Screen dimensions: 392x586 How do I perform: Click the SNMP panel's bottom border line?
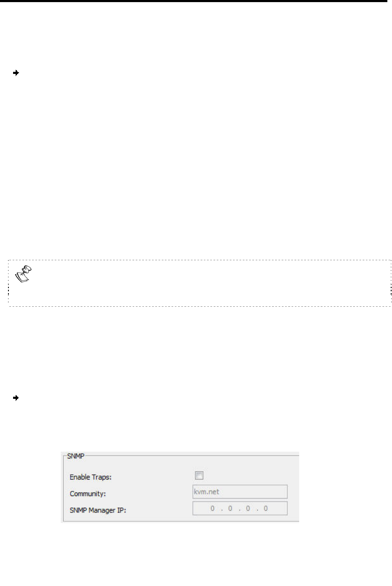[x=180, y=522]
